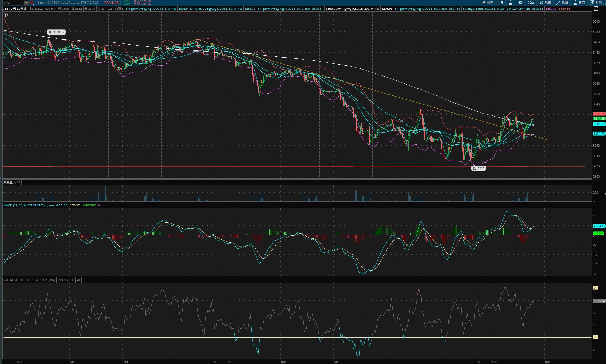
Task: Click the MACD (12, 26, 9, EXPONENTIAL) label
Action: click(x=29, y=205)
